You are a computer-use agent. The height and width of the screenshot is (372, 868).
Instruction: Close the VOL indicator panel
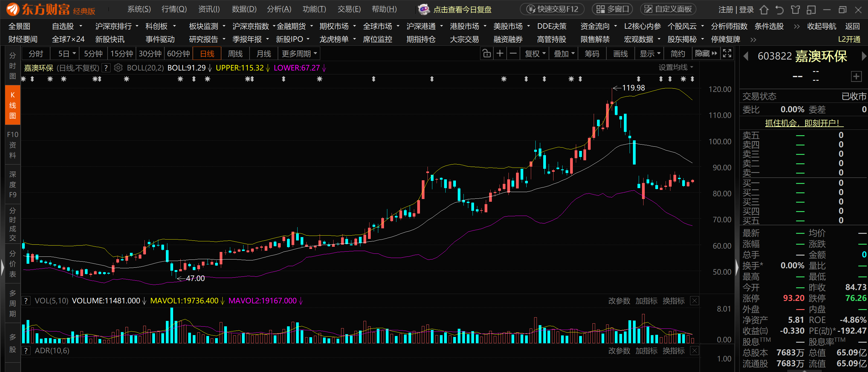[695, 301]
